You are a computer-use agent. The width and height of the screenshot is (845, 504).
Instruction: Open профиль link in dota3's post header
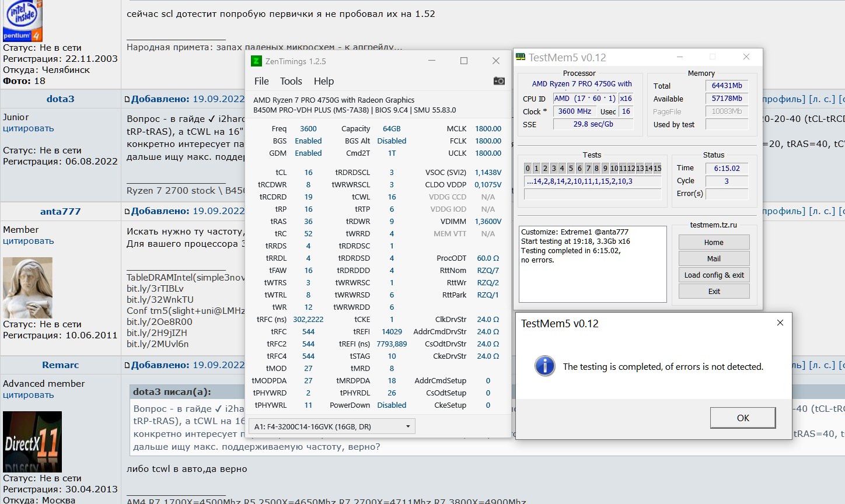click(784, 99)
